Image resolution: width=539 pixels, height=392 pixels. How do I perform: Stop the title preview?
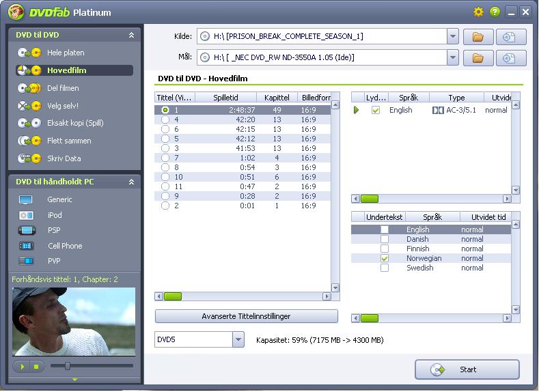36,367
